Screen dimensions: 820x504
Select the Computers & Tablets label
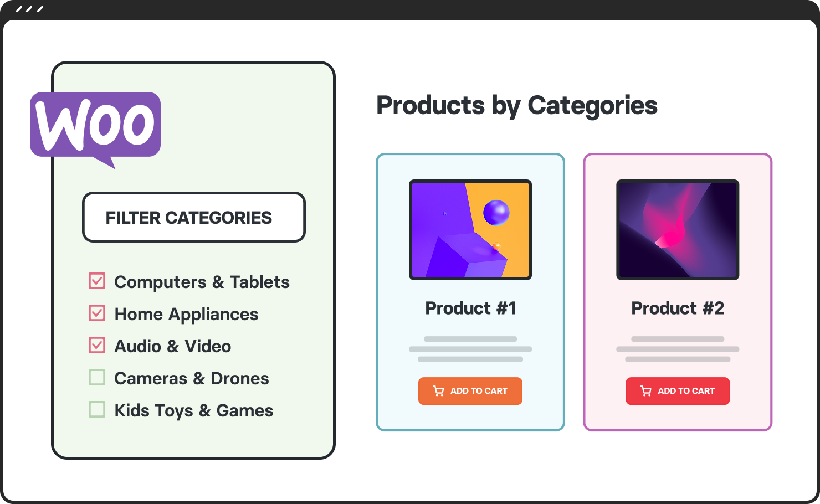pyautogui.click(x=202, y=282)
